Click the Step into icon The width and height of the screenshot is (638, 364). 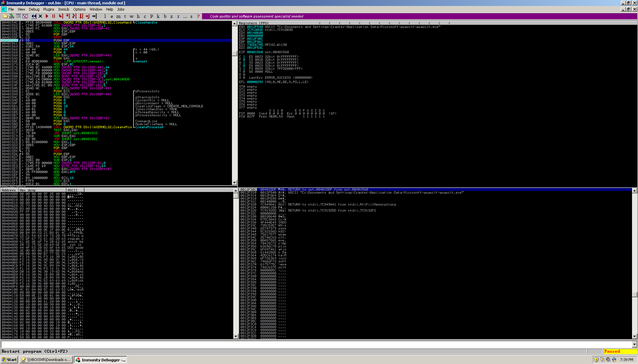[x=61, y=16]
